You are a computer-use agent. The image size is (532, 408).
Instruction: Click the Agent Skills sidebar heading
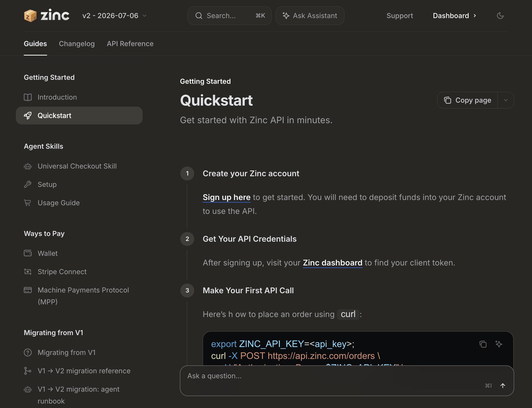[43, 146]
